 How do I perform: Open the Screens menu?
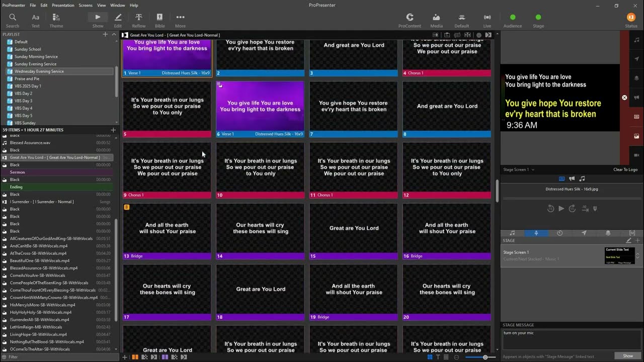point(86,5)
